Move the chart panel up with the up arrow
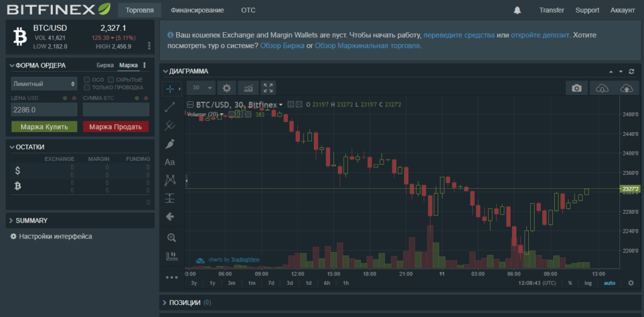The height and width of the screenshot is (317, 644). (611, 72)
